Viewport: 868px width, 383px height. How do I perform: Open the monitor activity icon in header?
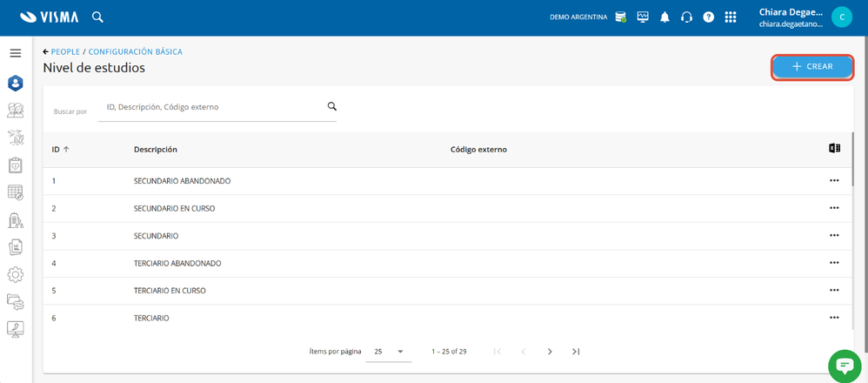point(643,17)
